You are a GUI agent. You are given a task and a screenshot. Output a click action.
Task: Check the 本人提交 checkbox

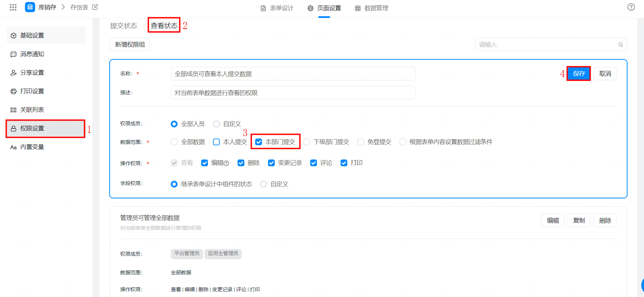pos(216,142)
